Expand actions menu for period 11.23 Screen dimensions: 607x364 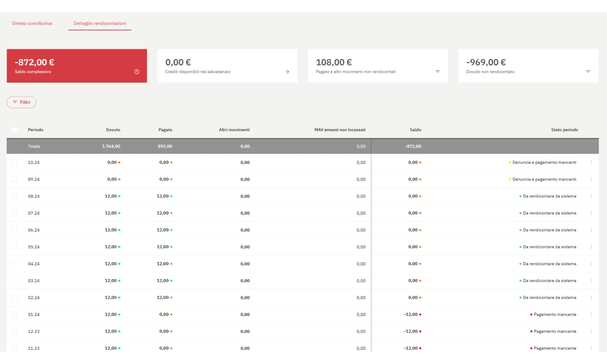[x=591, y=348]
